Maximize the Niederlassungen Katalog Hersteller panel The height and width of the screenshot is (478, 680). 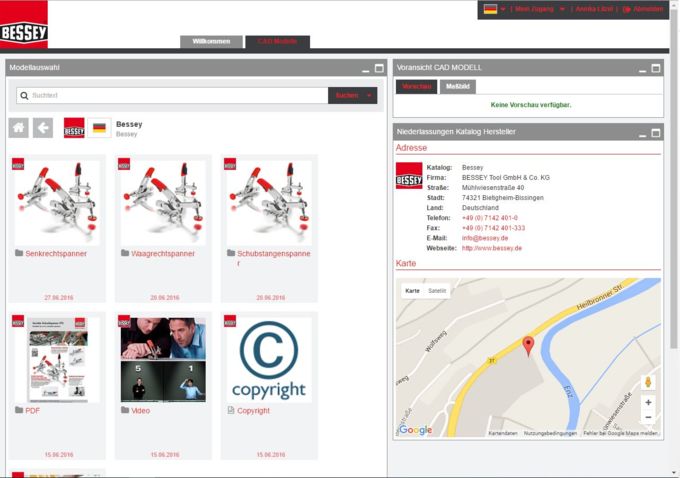pos(656,132)
